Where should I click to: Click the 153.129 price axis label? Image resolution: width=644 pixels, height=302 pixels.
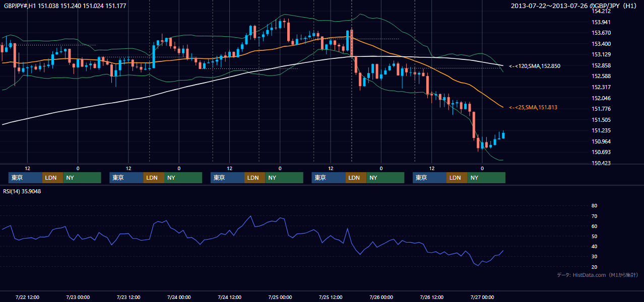point(601,55)
